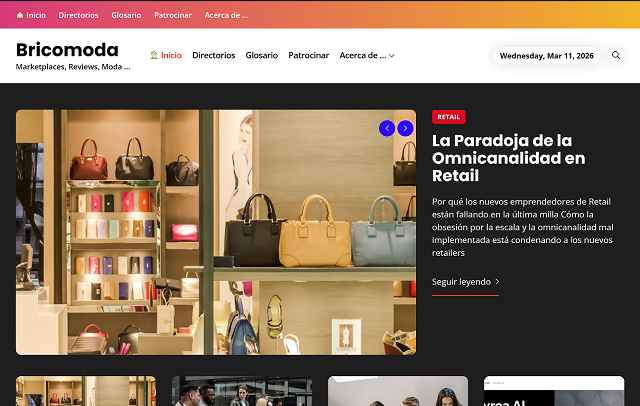
Task: Click the red RETAIL category badge
Action: [449, 117]
